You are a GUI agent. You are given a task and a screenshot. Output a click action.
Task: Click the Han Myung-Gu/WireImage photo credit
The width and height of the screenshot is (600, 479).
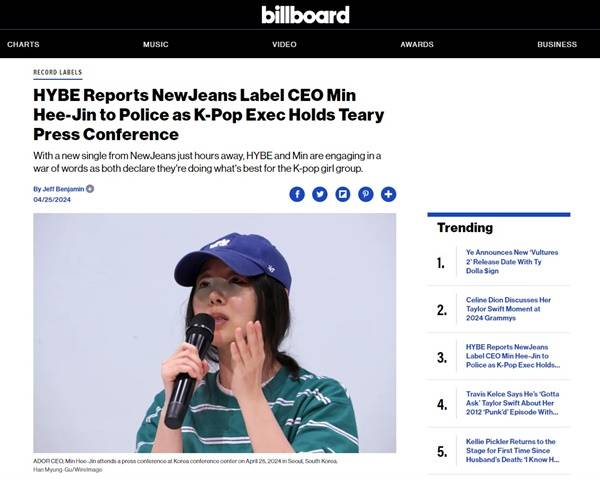coord(68,469)
